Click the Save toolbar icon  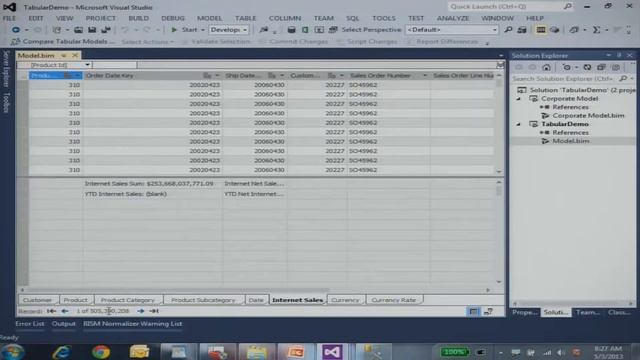(x=92, y=30)
